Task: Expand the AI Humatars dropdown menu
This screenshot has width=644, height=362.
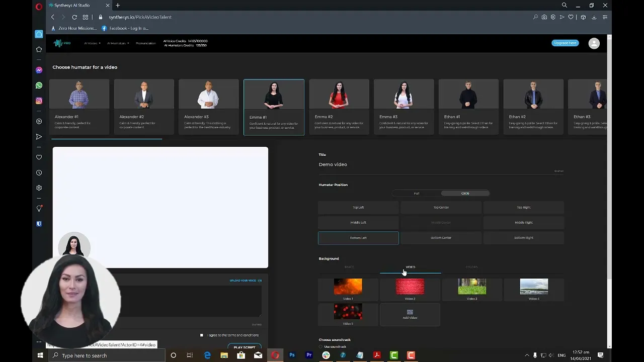Action: (118, 43)
